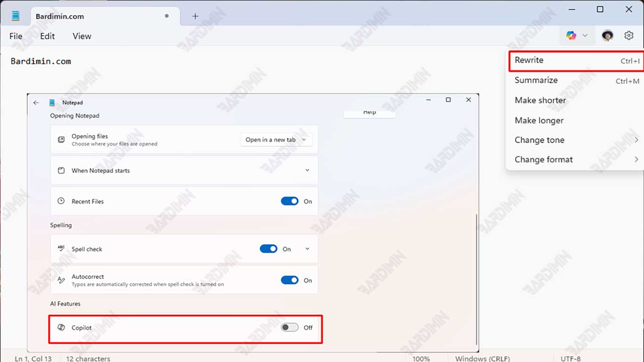This screenshot has height=362, width=644.
Task: Add a new tab with plus button
Action: click(195, 16)
